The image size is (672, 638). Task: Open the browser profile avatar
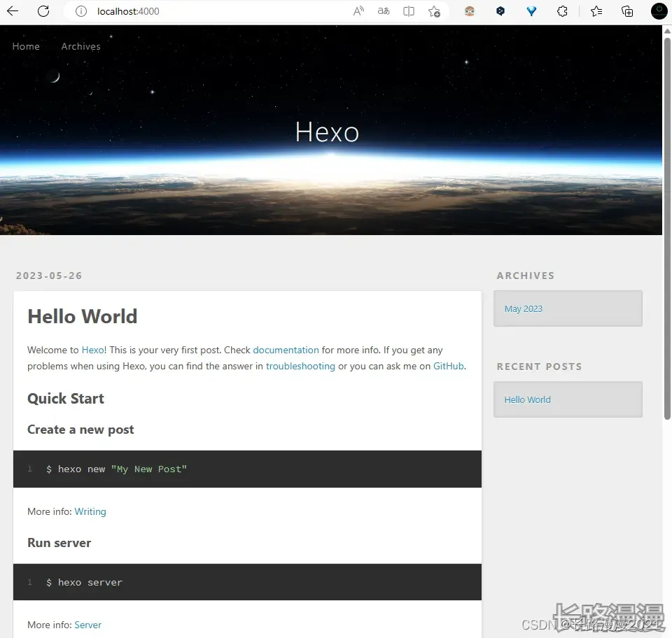pos(659,11)
